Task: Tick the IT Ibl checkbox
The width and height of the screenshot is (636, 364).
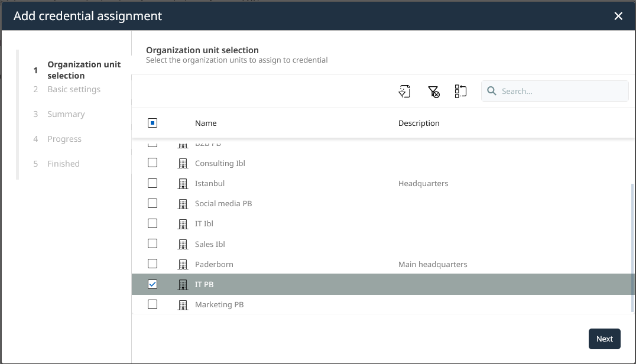Action: (152, 223)
